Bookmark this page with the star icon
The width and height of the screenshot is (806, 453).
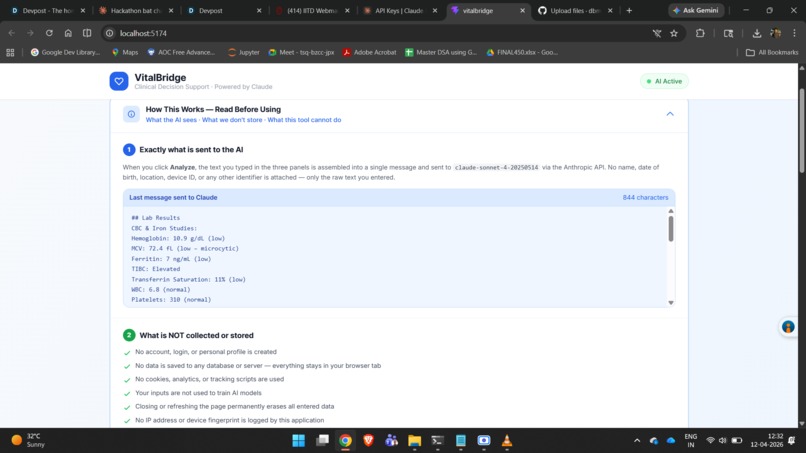pos(674,33)
